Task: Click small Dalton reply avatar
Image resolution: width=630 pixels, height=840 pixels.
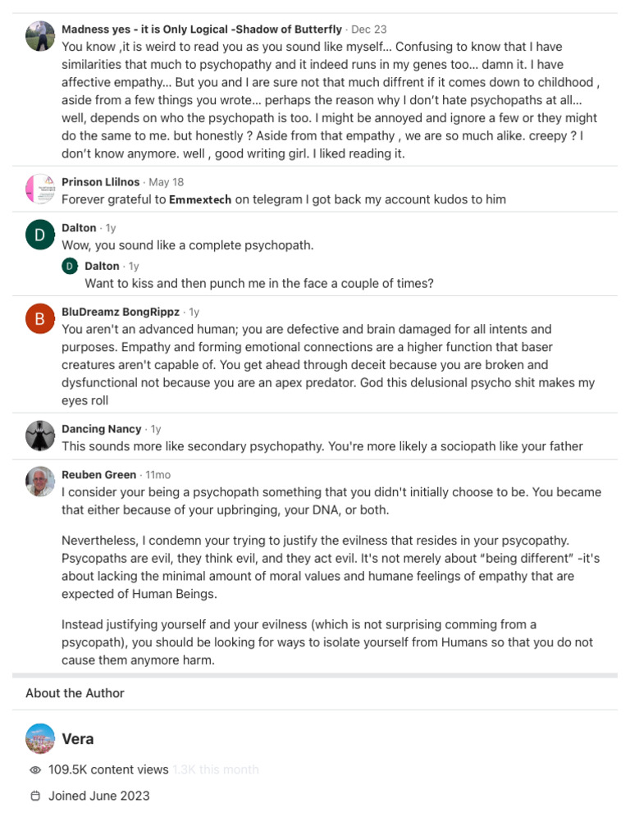Action: pyautogui.click(x=70, y=266)
